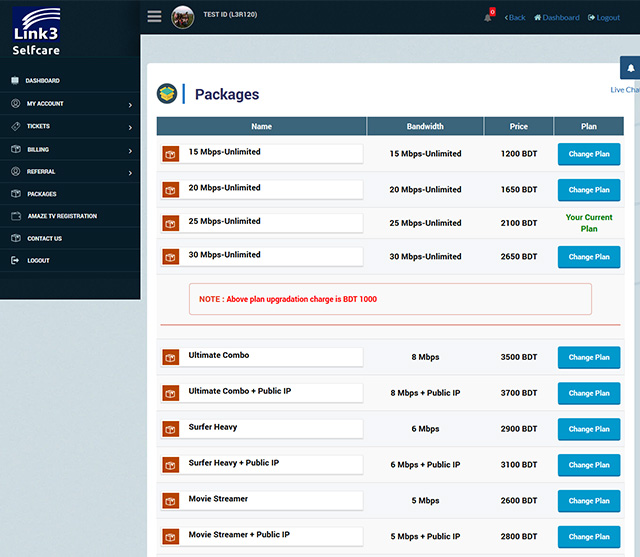
Task: Click the box icon beside 15 Mbps-Unlimited
Action: tap(171, 154)
